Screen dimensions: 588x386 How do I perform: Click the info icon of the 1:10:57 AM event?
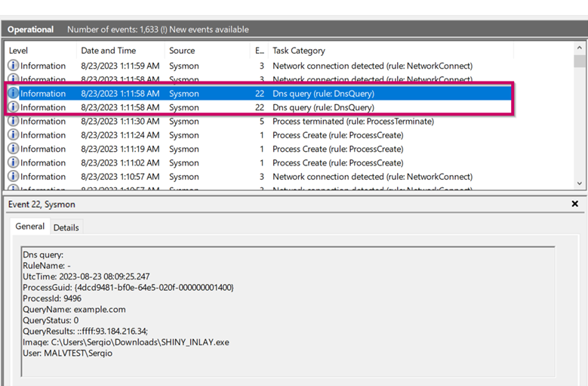[13, 177]
